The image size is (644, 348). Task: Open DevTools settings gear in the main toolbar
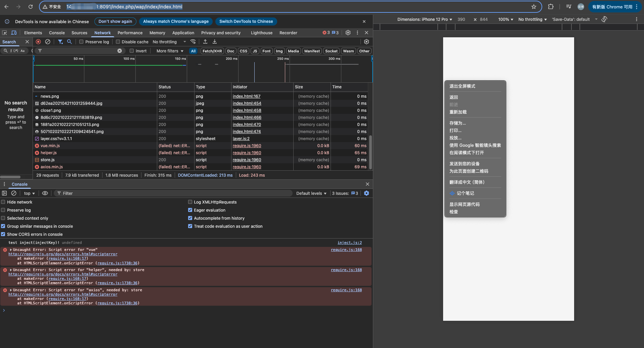348,33
